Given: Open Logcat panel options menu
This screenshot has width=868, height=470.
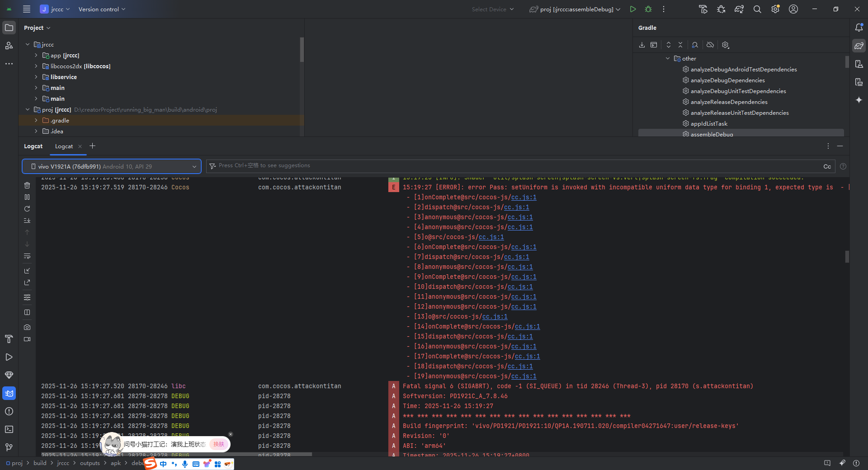Looking at the screenshot, I should point(828,146).
